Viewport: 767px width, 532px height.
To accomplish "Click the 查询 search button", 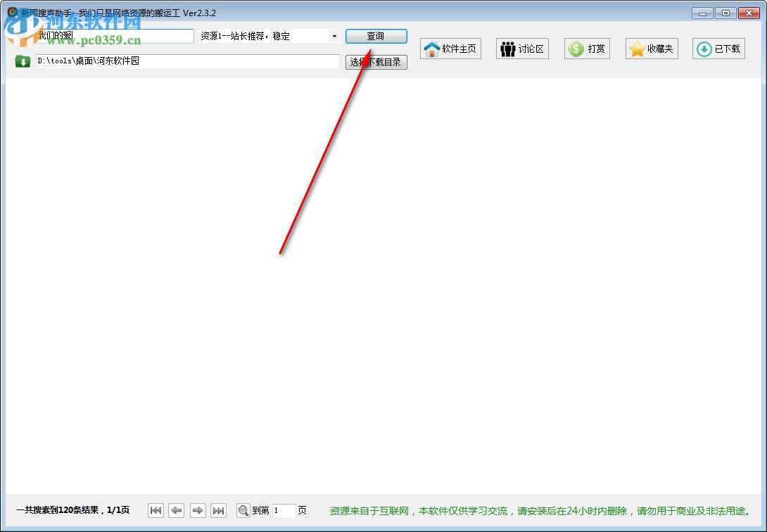I will [x=376, y=36].
